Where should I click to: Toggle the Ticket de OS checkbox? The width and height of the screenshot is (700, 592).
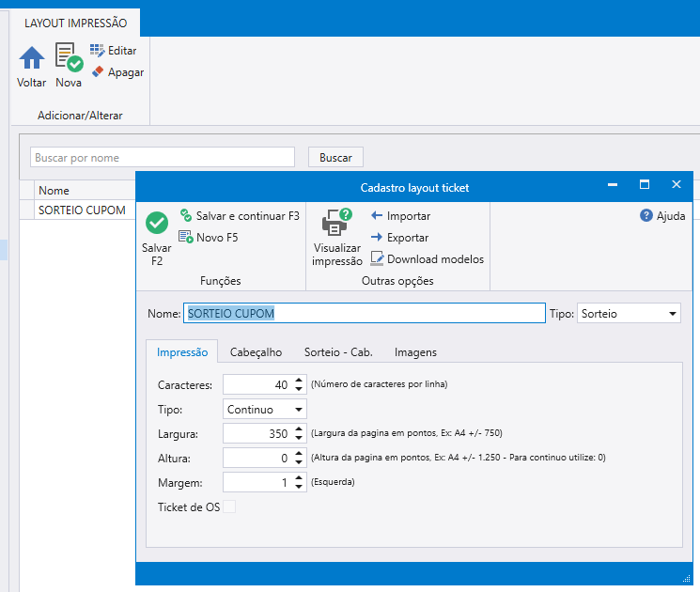228,507
